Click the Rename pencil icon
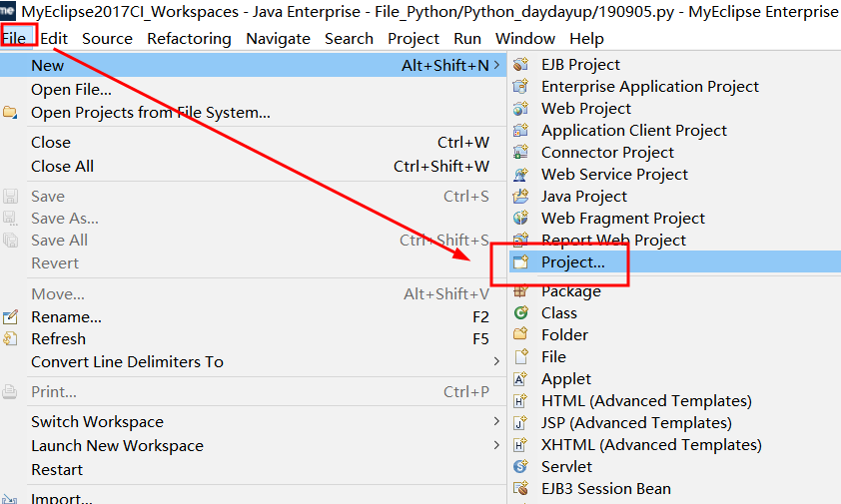 coord(10,317)
